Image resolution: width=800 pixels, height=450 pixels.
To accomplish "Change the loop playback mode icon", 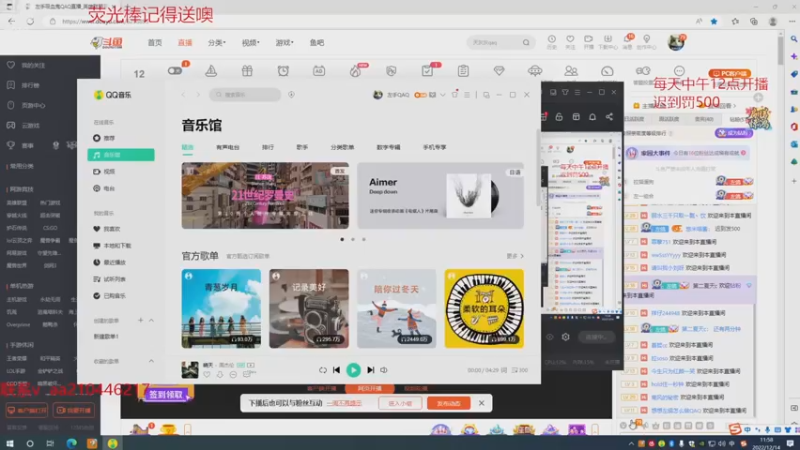I will (x=322, y=370).
